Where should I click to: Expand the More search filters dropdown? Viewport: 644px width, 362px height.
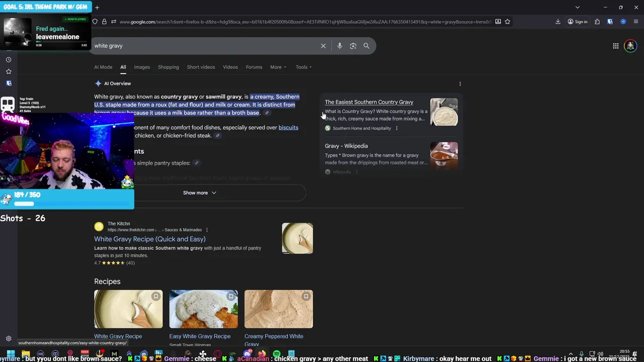pos(278,67)
